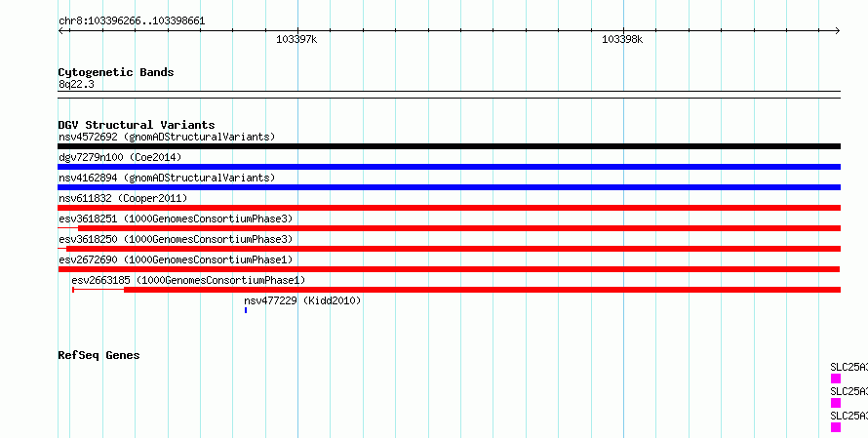Click the topmost magenta SLC25A3 gene box

[x=836, y=378]
